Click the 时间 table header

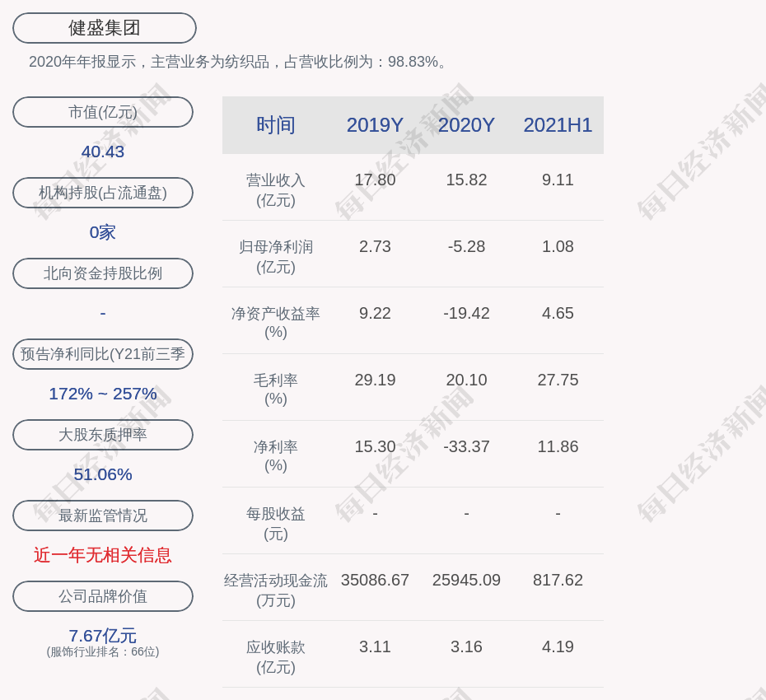click(x=276, y=125)
